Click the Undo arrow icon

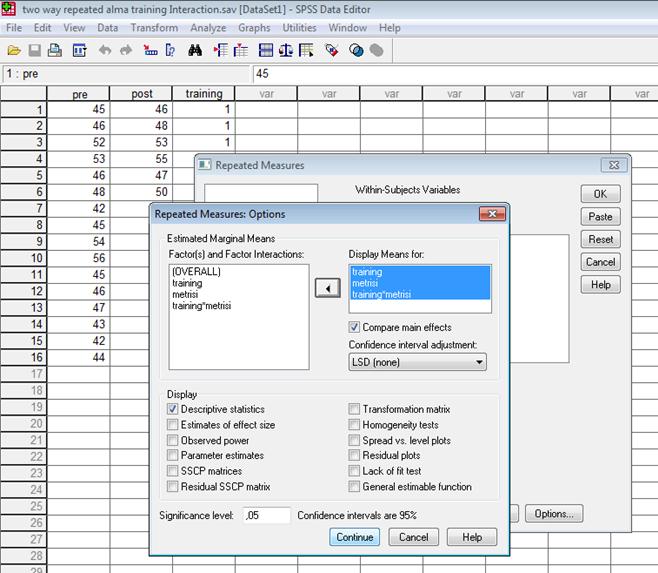click(105, 51)
